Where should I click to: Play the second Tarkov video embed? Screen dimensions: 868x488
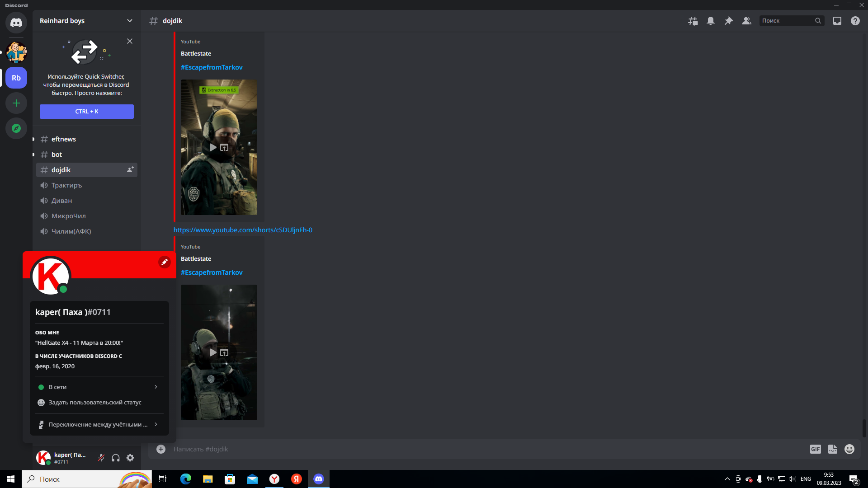[x=213, y=352]
